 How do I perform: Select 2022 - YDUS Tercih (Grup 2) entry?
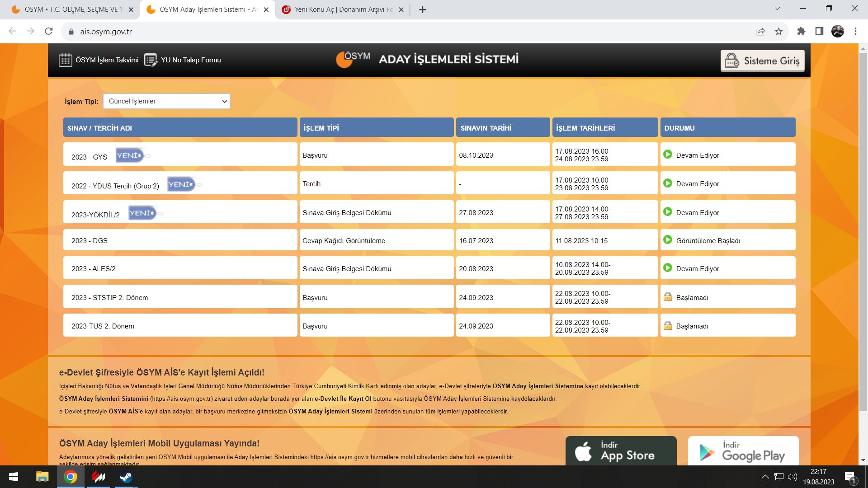point(115,186)
